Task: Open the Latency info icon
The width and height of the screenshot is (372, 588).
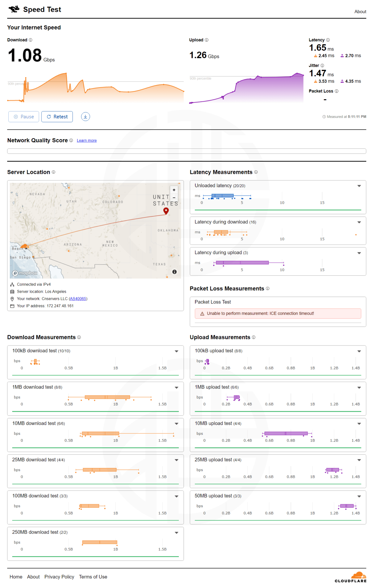Action: pyautogui.click(x=328, y=40)
